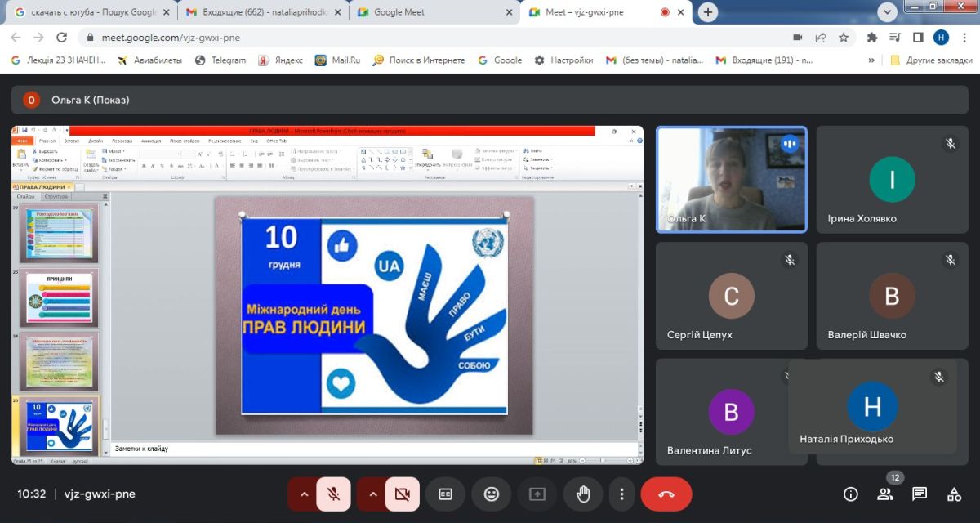Image resolution: width=980 pixels, height=523 pixels.
Task: Click the present screen button
Action: (537, 494)
